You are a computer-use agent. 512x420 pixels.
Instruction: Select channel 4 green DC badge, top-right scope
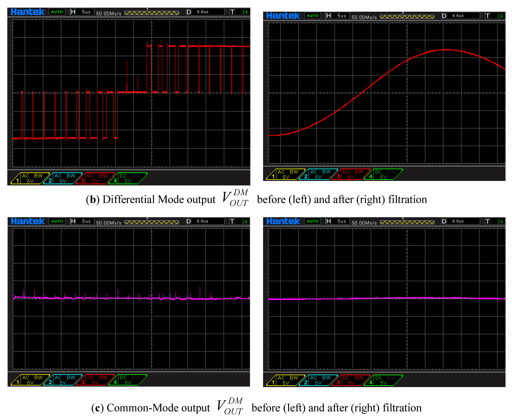click(x=383, y=174)
